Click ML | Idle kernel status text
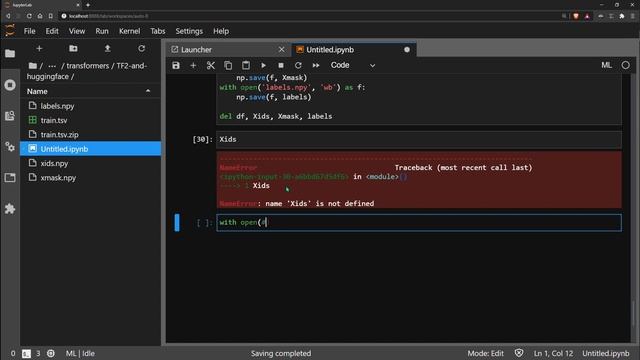 pos(80,353)
